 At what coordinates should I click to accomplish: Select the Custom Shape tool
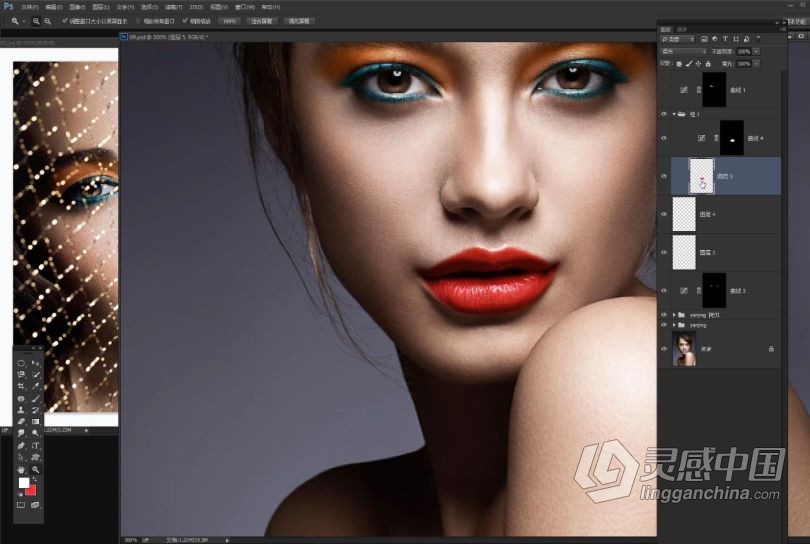tap(35, 457)
